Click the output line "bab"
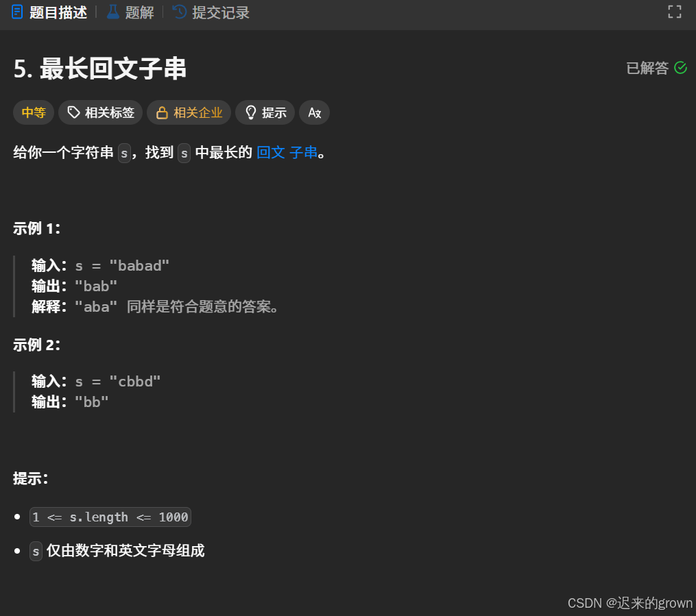This screenshot has width=696, height=616. [x=74, y=286]
